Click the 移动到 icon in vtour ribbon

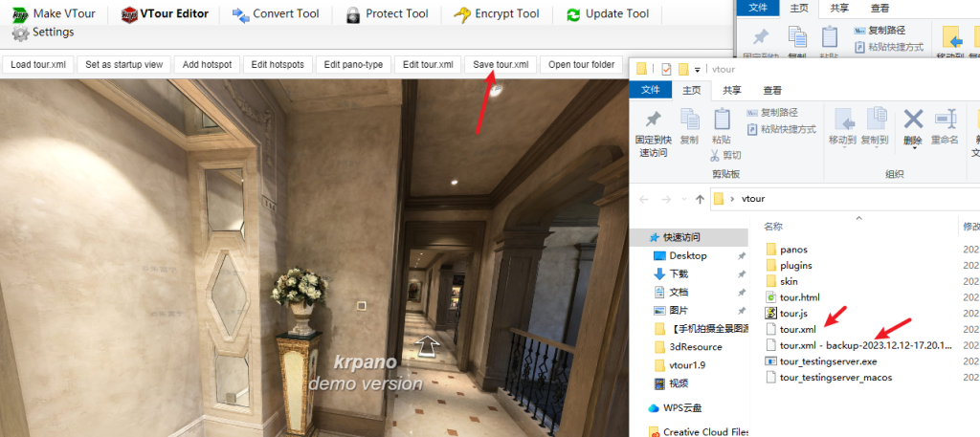coord(843,119)
